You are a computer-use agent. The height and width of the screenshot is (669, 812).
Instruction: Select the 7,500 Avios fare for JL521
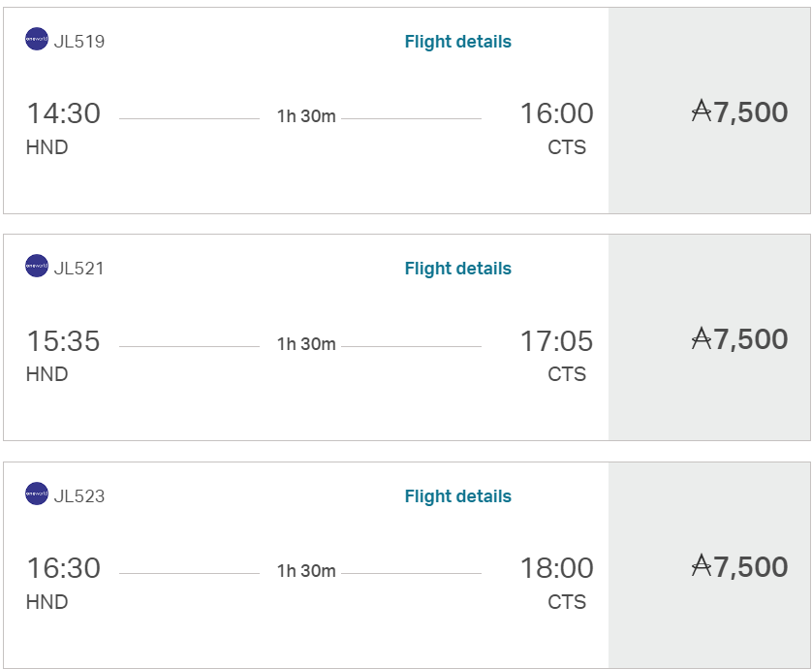709,337
